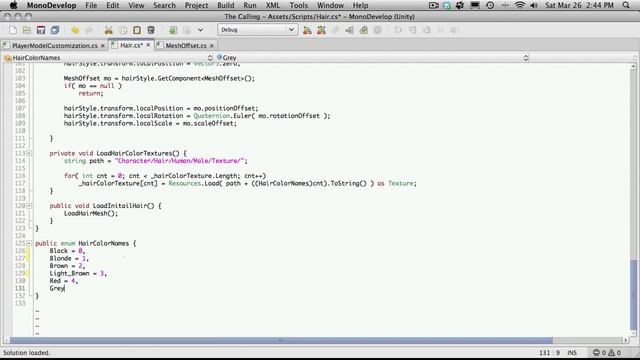Open the Edit menu
The height and width of the screenshot is (360, 640).
pyautogui.click(x=113, y=5)
